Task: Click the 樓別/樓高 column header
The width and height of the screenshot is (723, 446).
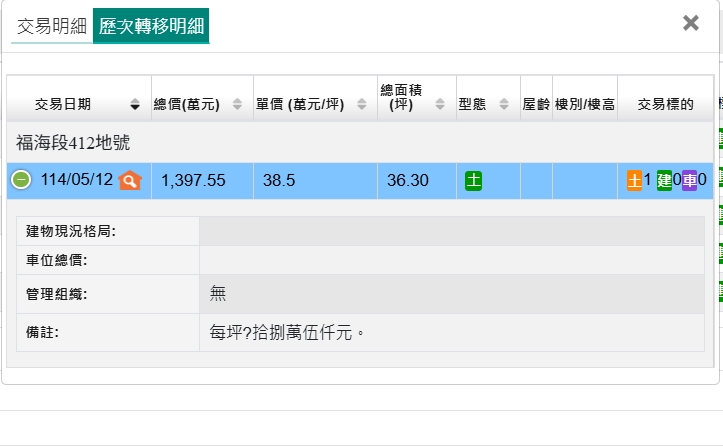Action: [584, 104]
